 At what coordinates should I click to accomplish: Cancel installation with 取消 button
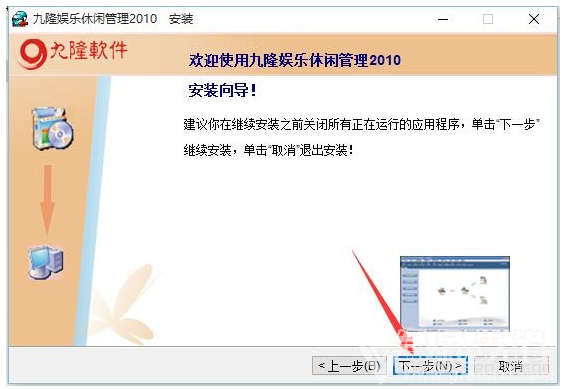pyautogui.click(x=511, y=366)
